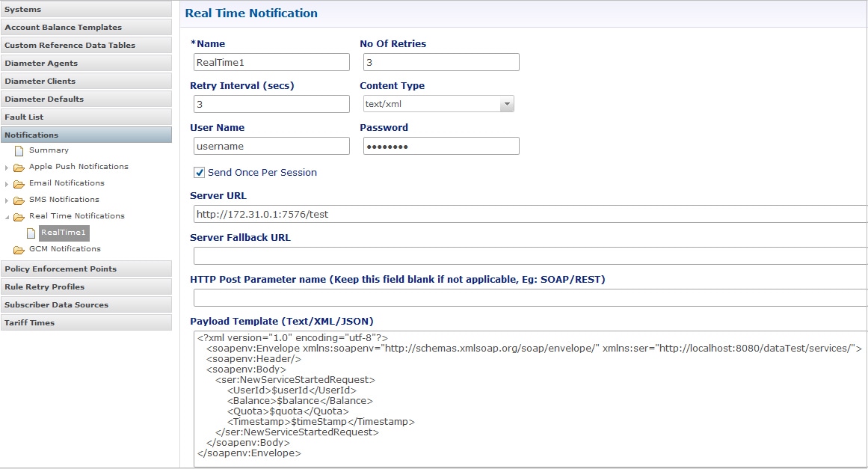Expand the Apple Push Notifications tree node
This screenshot has width=868, height=469.
(7, 167)
